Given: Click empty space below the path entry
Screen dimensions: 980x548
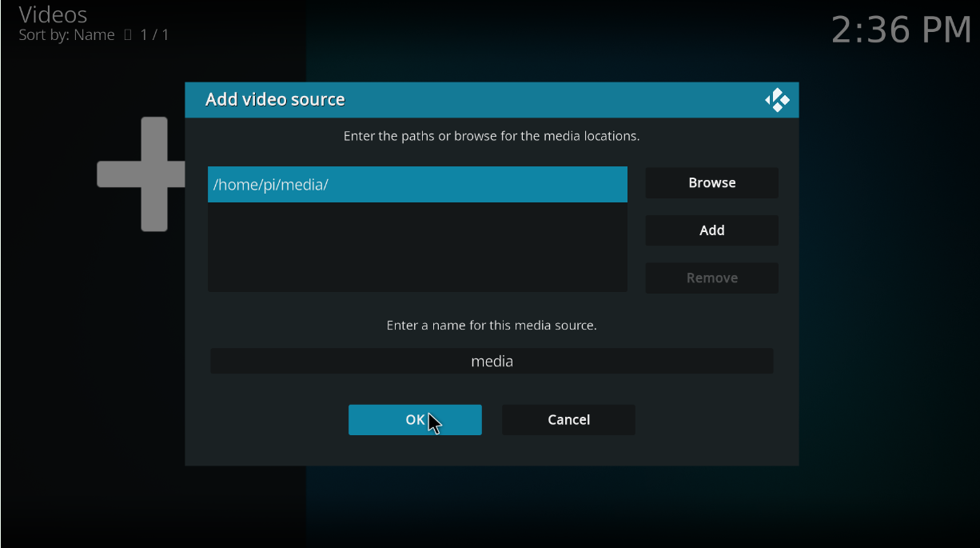Looking at the screenshot, I should coord(416,248).
